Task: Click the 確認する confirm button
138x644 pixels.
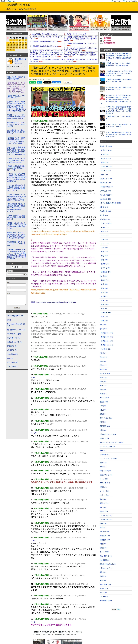Action: (x=17, y=307)
